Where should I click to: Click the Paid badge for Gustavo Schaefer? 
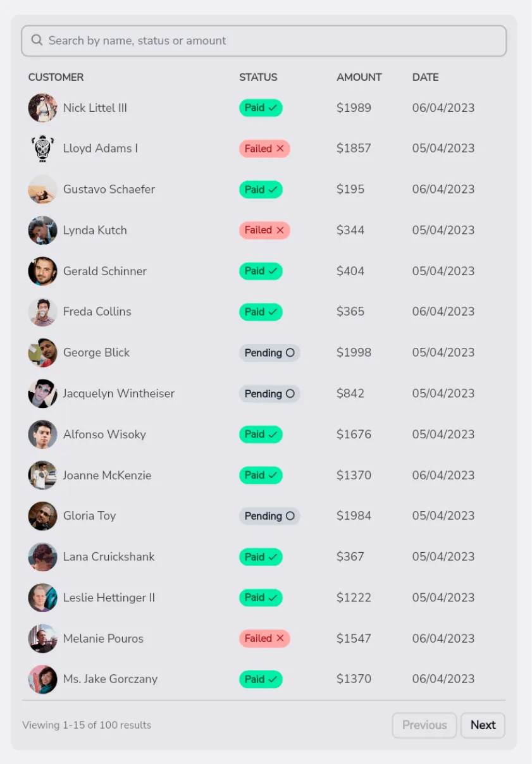point(261,190)
